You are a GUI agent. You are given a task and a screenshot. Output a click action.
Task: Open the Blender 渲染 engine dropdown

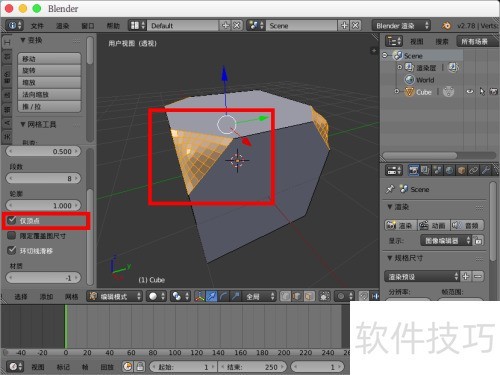click(401, 25)
